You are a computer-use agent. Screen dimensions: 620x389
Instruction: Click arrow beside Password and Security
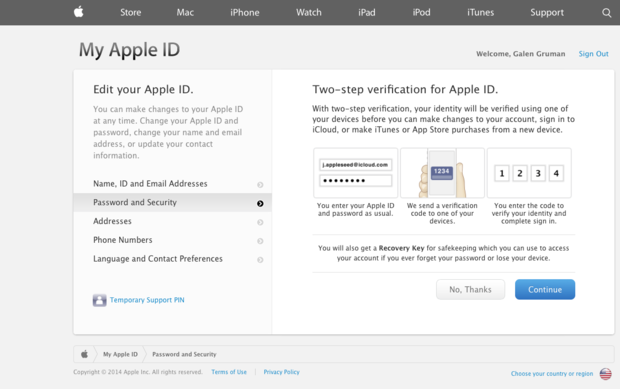tap(260, 203)
